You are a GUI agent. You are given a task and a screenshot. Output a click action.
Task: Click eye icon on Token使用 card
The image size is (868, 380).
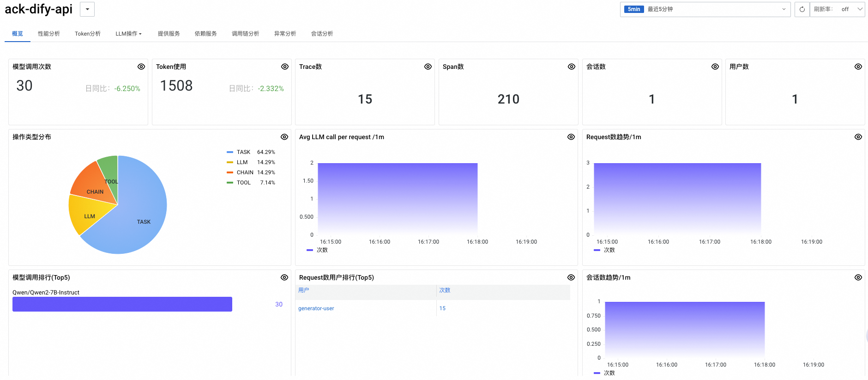coord(285,67)
